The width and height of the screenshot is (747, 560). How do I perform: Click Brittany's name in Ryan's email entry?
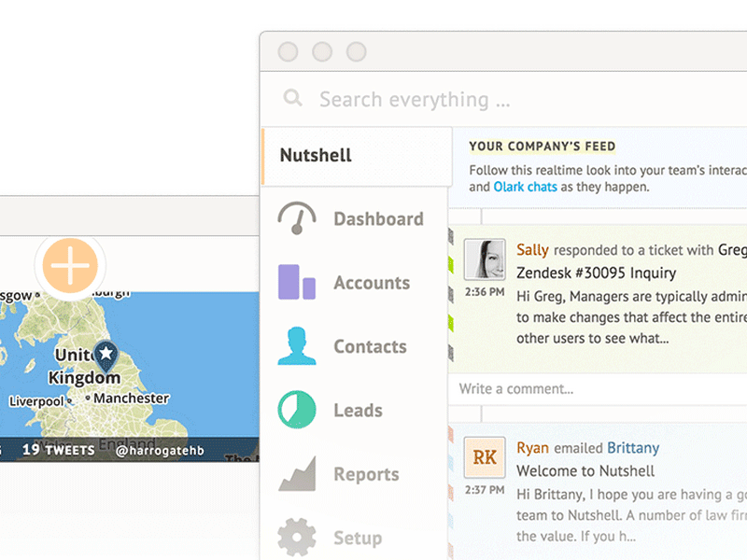click(x=633, y=448)
